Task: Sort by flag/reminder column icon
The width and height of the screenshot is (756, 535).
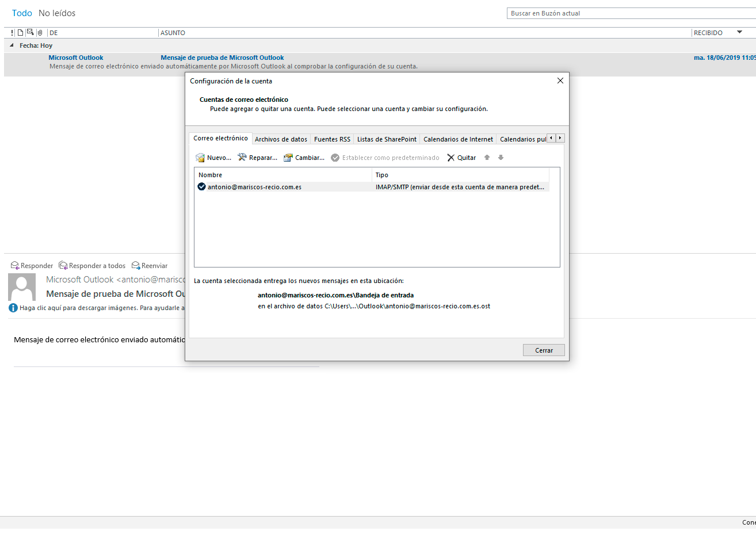Action: (30, 33)
